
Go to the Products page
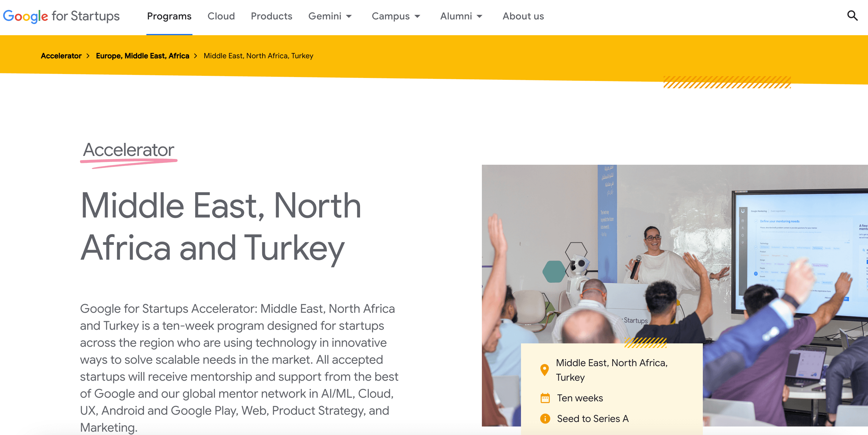272,16
